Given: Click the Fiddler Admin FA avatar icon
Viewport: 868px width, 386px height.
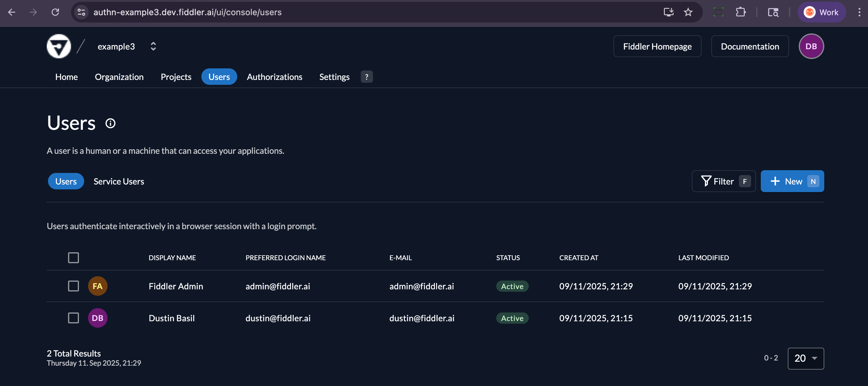Looking at the screenshot, I should tap(97, 286).
